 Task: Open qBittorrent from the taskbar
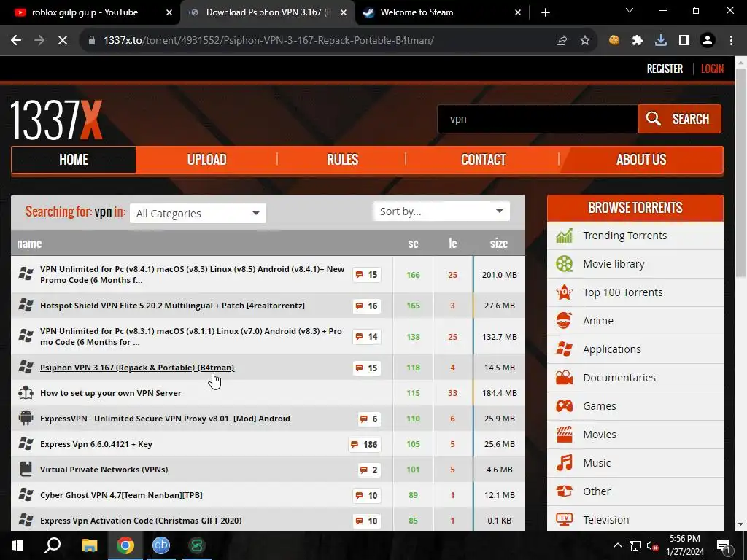(161, 545)
